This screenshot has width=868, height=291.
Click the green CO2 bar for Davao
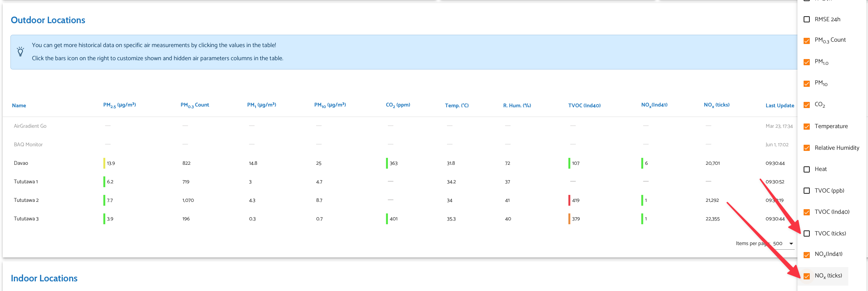[x=387, y=163]
